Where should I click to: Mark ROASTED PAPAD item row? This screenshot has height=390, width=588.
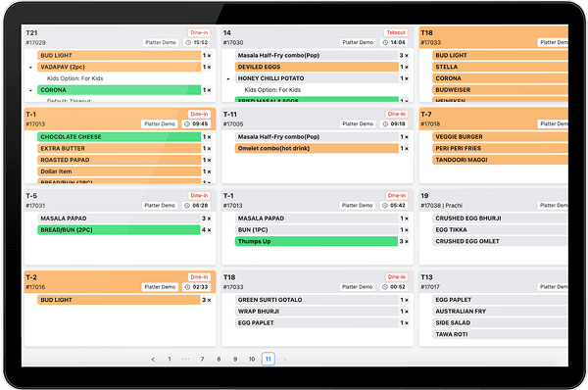pos(120,160)
